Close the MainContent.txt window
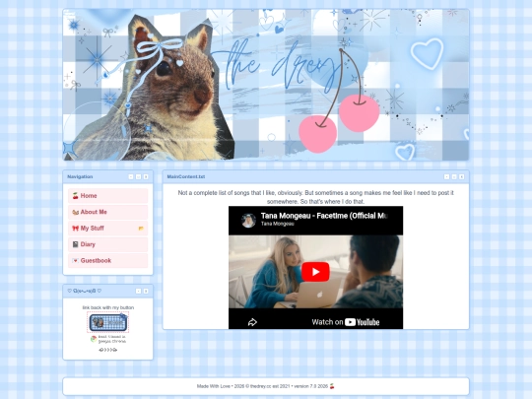The width and height of the screenshot is (532, 399). 462,176
